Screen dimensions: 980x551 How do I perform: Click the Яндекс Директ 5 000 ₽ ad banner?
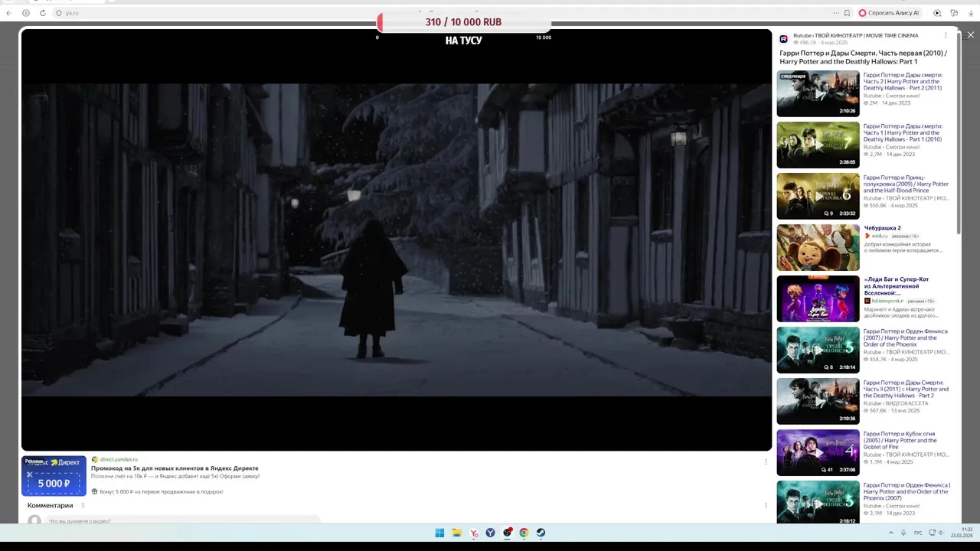(54, 476)
